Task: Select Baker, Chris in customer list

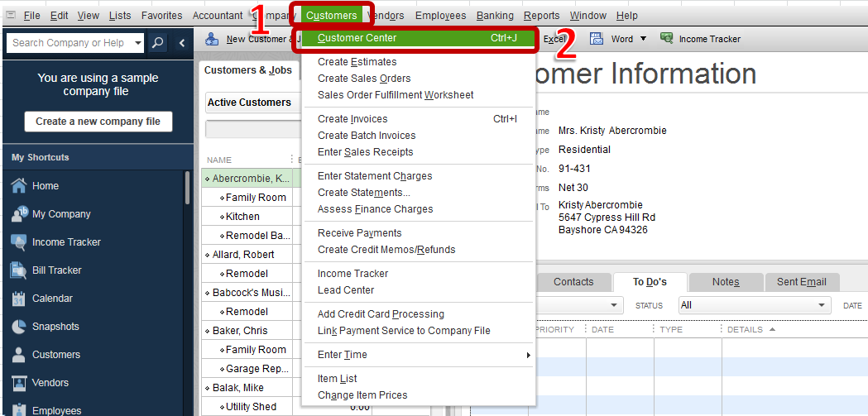Action: pyautogui.click(x=240, y=331)
